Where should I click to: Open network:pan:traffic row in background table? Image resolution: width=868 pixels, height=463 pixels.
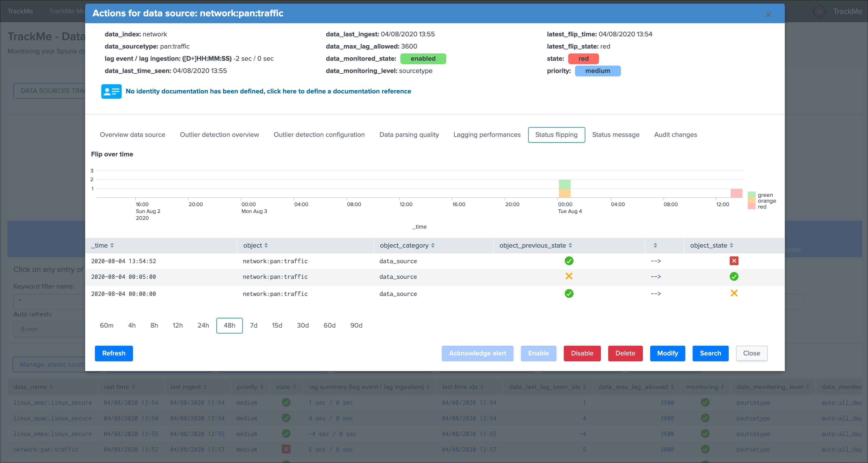[46, 449]
